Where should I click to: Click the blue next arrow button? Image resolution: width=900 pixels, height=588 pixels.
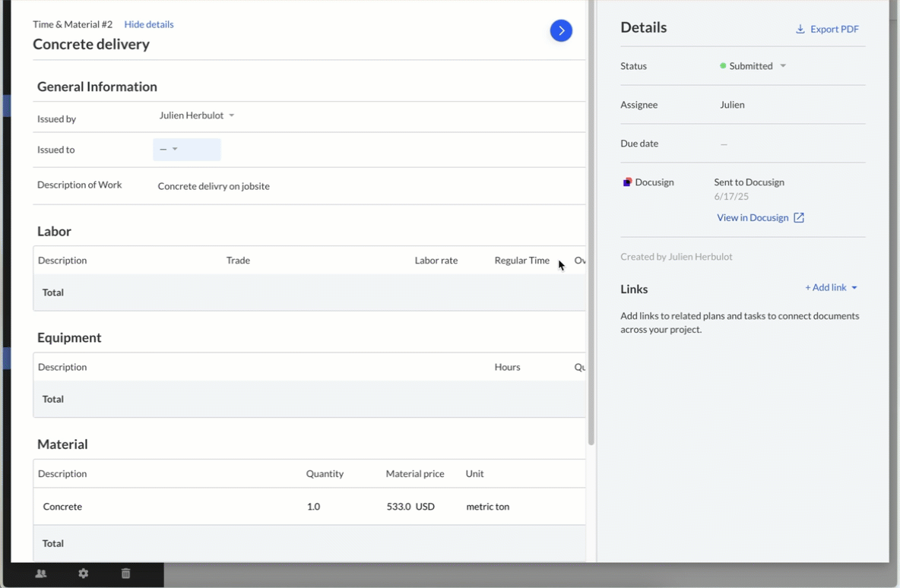561,30
